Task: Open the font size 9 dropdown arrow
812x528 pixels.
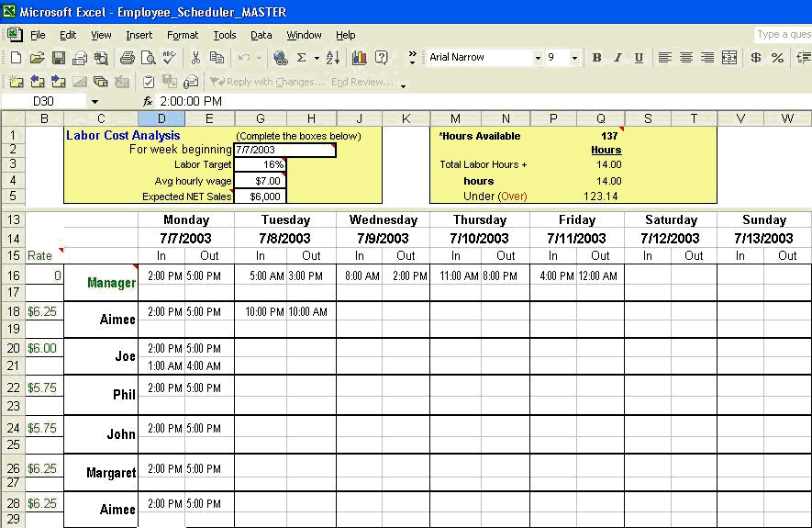Action: click(574, 58)
